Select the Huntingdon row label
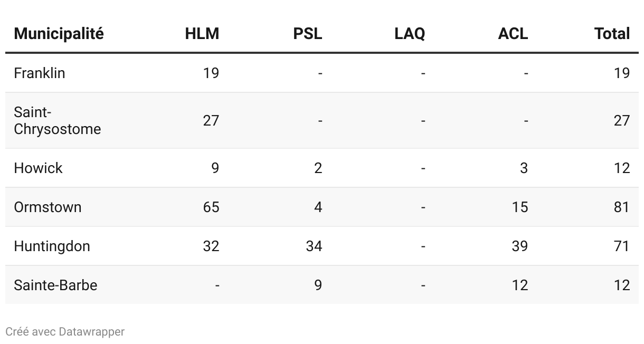Viewport: 644px width, 344px height. pyautogui.click(x=52, y=246)
